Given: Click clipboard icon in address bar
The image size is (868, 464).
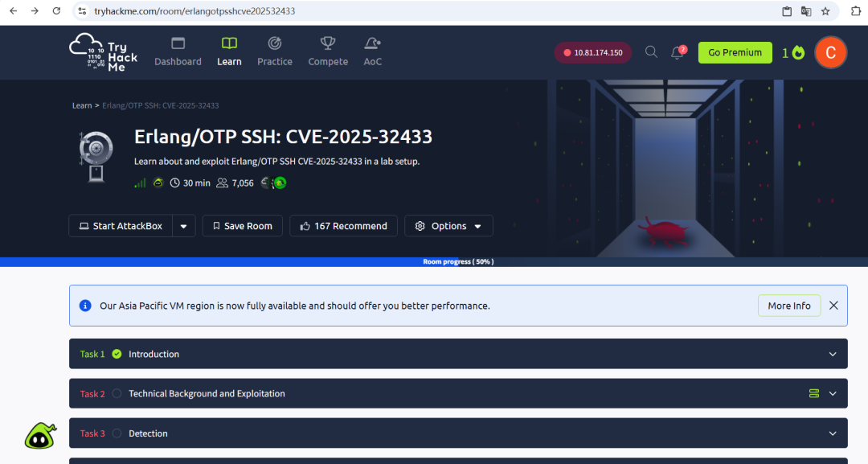Looking at the screenshot, I should pyautogui.click(x=787, y=11).
